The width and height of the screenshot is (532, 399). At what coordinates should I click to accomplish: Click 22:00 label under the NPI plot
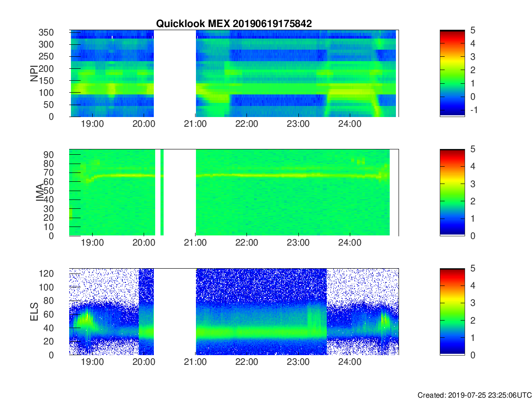pyautogui.click(x=246, y=125)
